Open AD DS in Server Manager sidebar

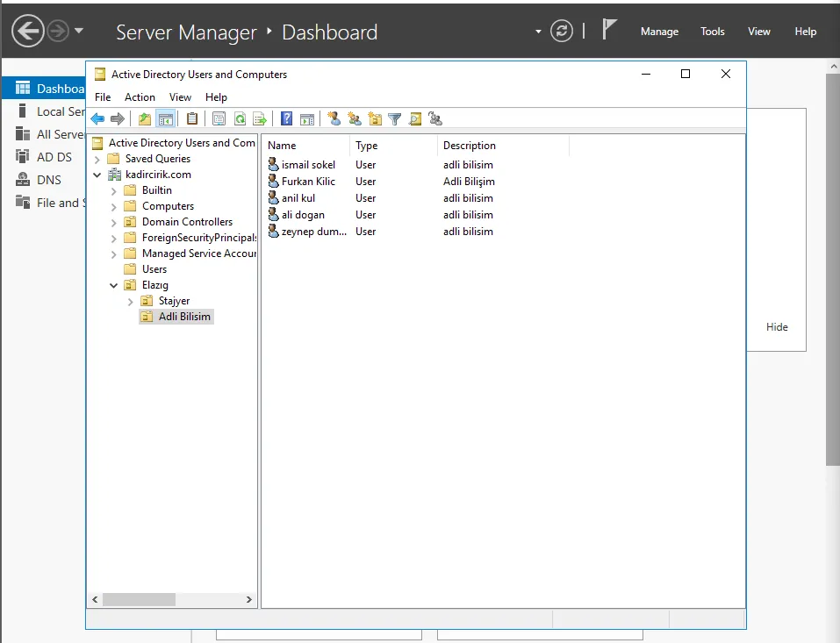click(x=54, y=157)
